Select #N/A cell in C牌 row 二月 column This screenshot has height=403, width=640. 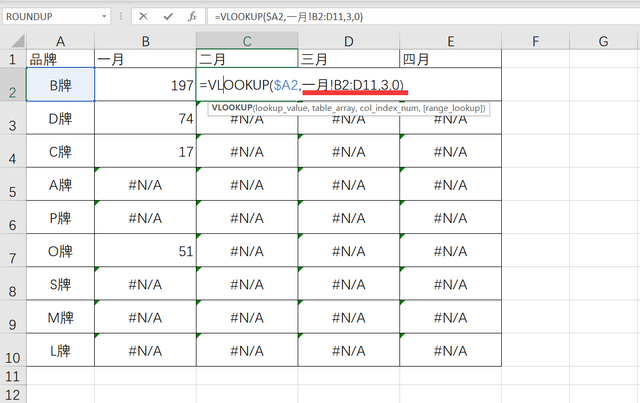(247, 151)
